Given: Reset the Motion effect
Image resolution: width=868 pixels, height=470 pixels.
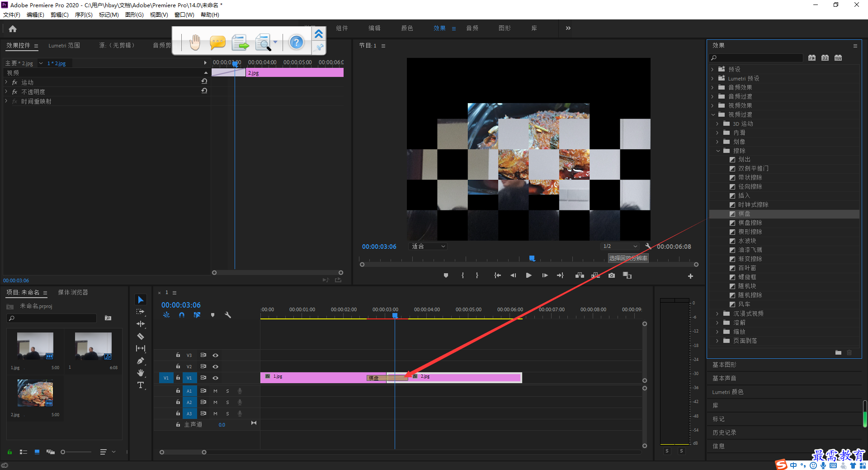Looking at the screenshot, I should click(204, 81).
